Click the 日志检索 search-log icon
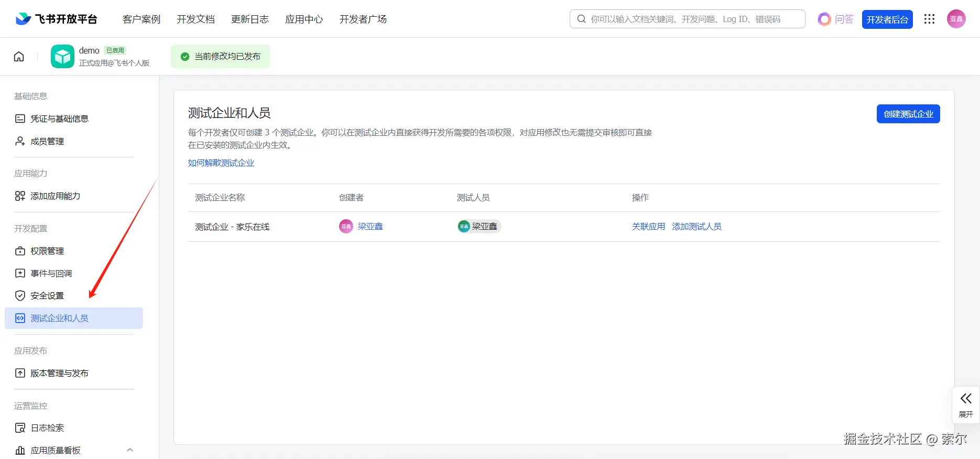 pyautogui.click(x=20, y=428)
